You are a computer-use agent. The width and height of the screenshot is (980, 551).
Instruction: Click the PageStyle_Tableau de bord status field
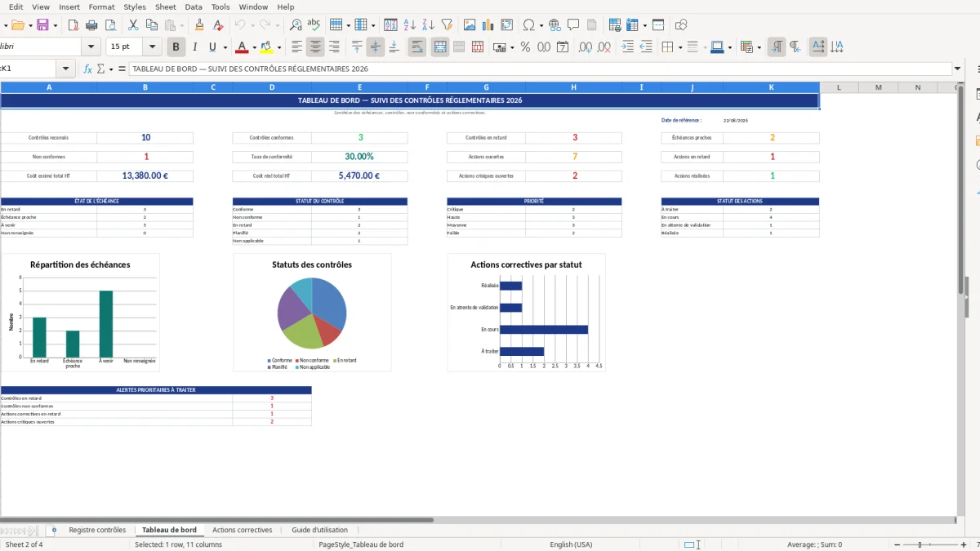[x=361, y=544]
